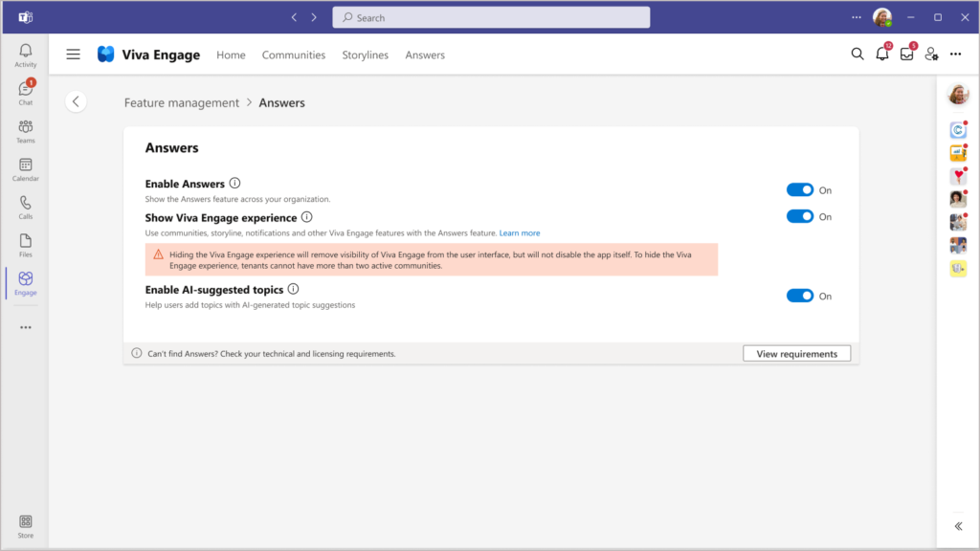
Task: Open Files in the Teams sidebar
Action: coord(26,246)
